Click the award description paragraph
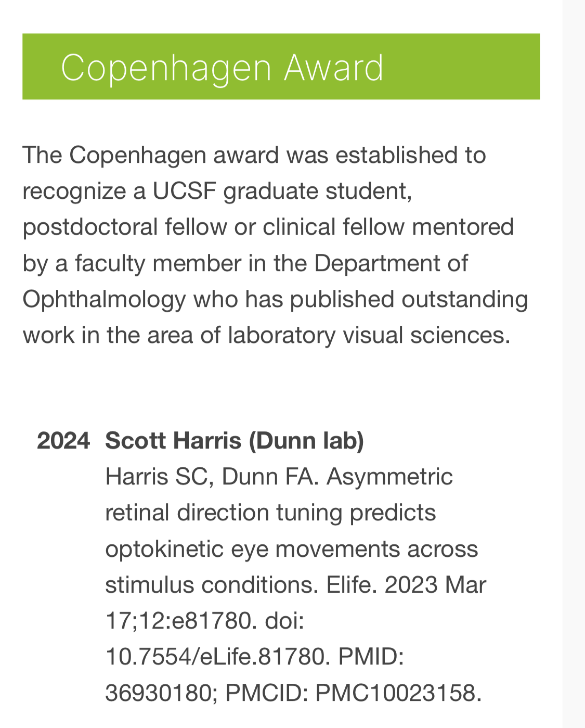 click(276, 245)
